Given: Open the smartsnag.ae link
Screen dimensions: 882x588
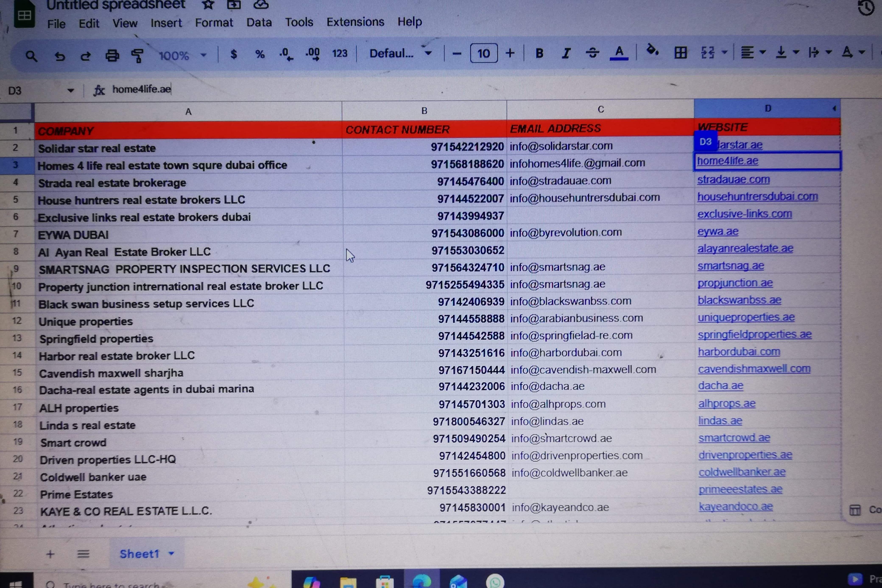Looking at the screenshot, I should pos(730,266).
